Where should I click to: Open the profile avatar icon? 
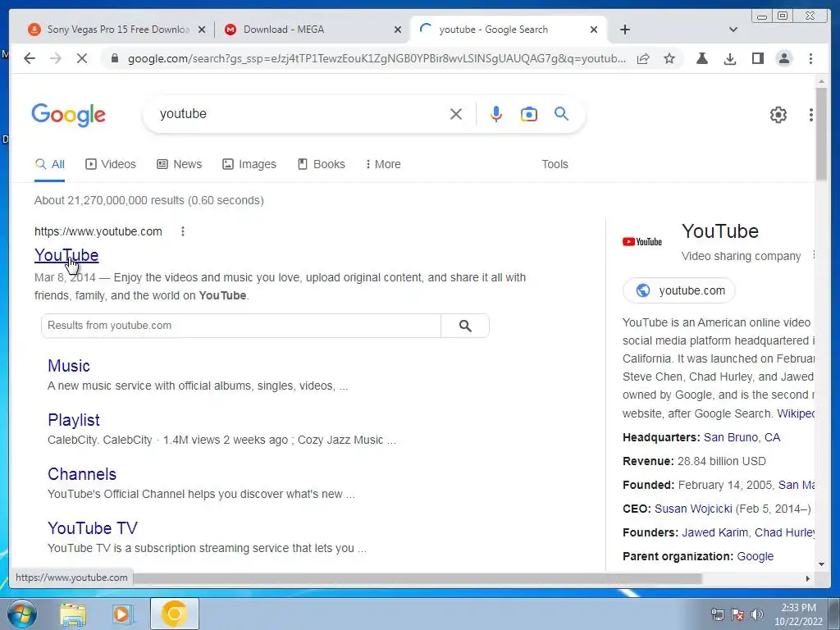[x=783, y=58]
